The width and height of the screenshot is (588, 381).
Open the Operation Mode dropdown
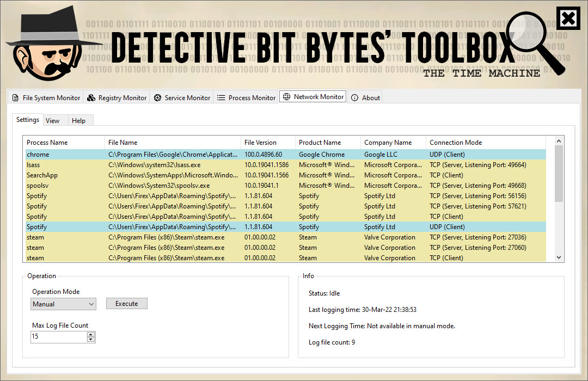pos(91,304)
